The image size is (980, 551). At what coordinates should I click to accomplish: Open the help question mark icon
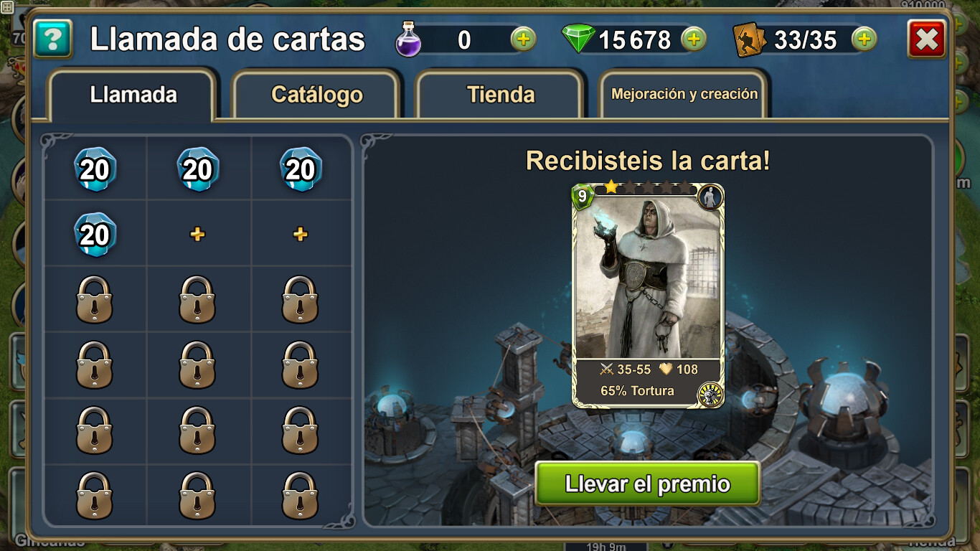pyautogui.click(x=53, y=39)
